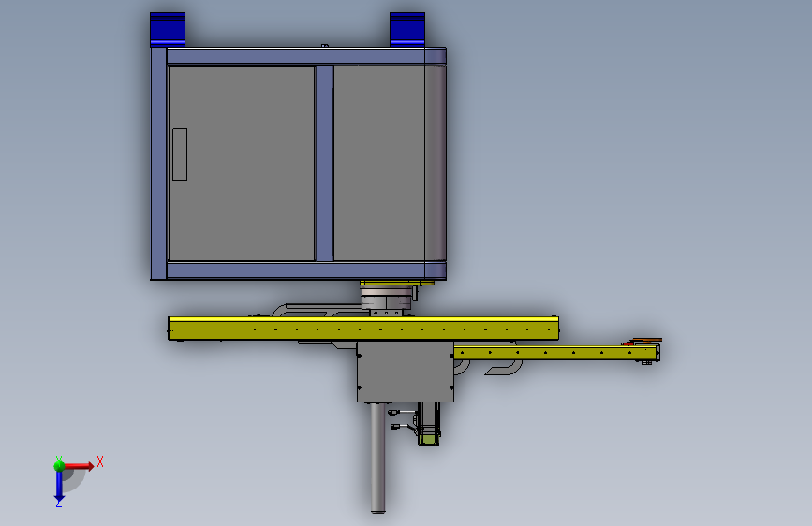Select the small rectangular handle on left panel
The height and width of the screenshot is (526, 812).
point(180,154)
